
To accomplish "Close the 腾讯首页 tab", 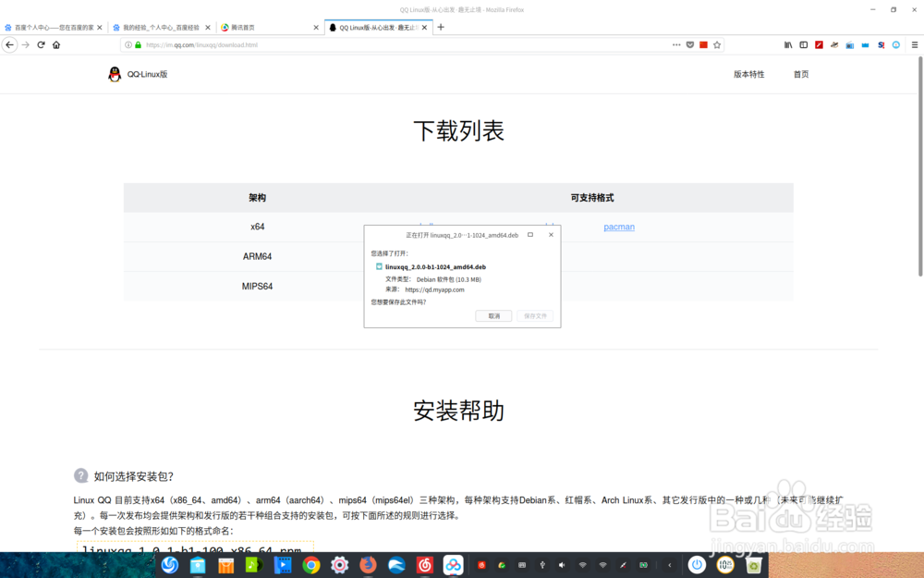I will 316,28.
